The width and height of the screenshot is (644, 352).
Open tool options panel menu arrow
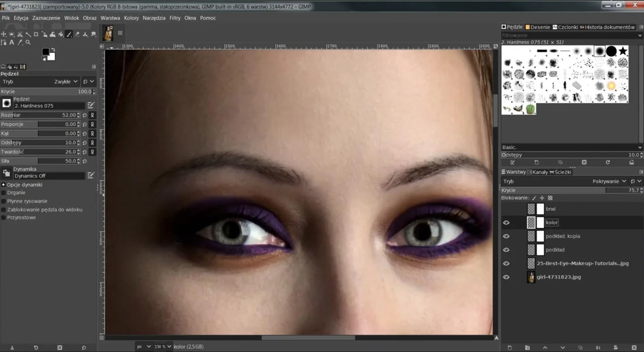coord(93,67)
